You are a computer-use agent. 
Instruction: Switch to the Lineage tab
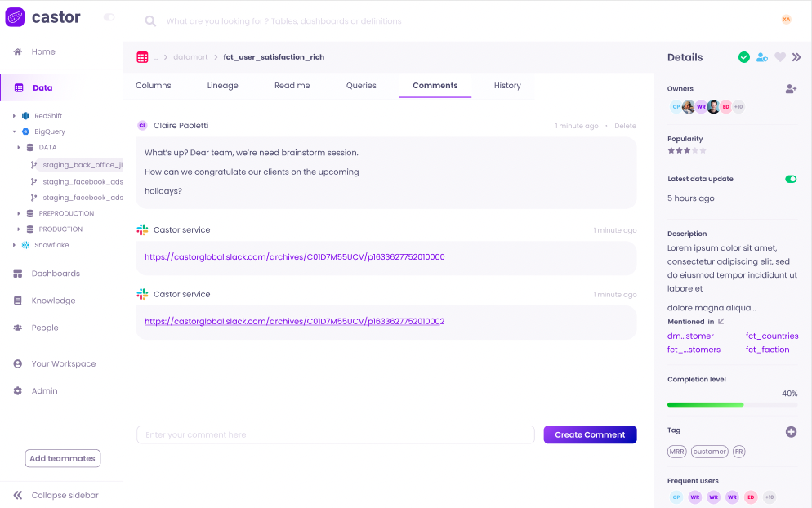coord(223,86)
